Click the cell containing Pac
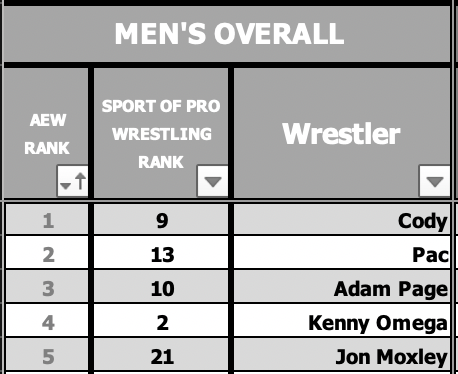 342,253
